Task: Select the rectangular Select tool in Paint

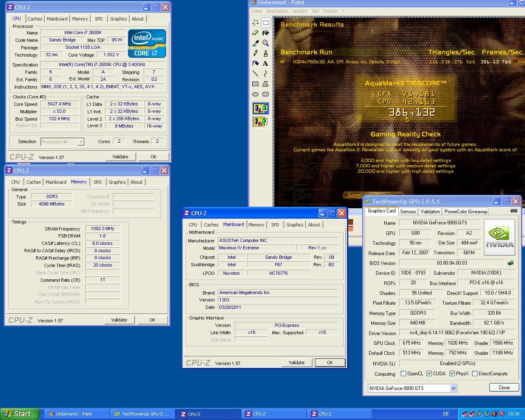Action: click(266, 23)
